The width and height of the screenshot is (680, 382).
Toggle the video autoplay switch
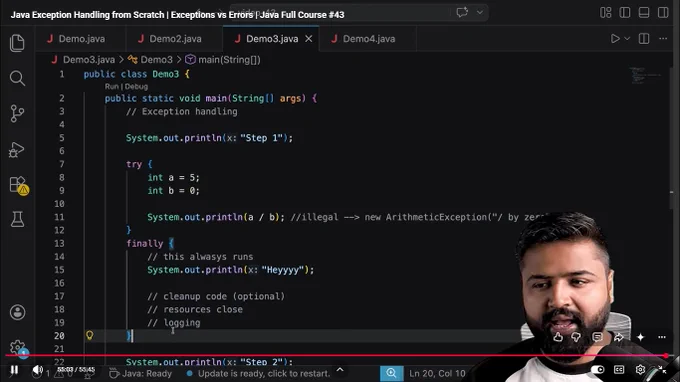[x=598, y=370]
